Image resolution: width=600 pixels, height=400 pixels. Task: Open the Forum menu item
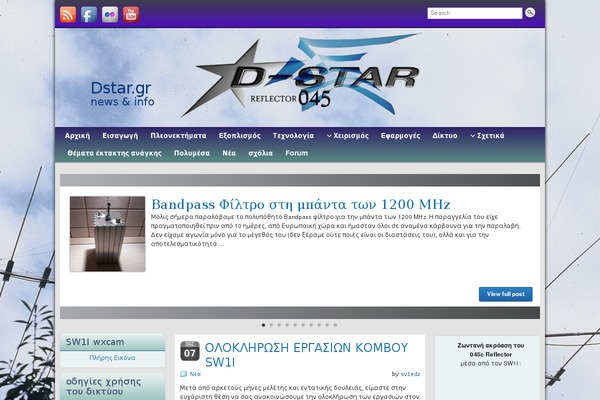tap(297, 153)
